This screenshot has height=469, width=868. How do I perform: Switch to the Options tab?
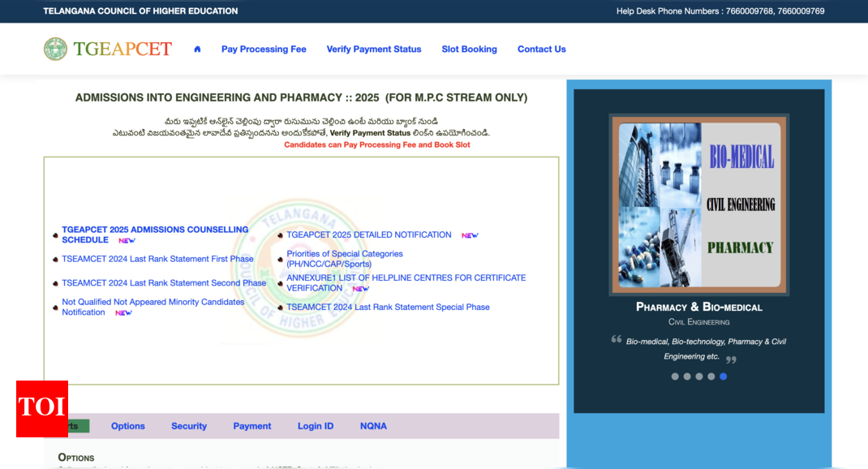click(x=128, y=426)
